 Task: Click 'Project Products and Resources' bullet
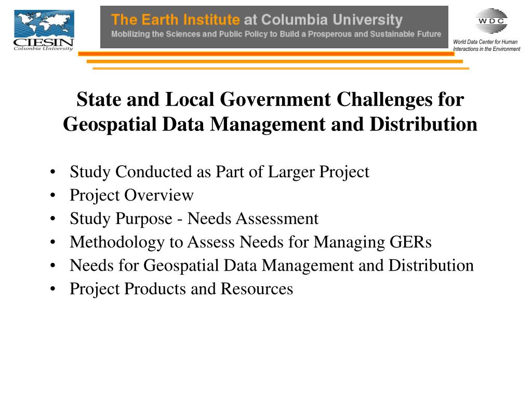point(181,289)
